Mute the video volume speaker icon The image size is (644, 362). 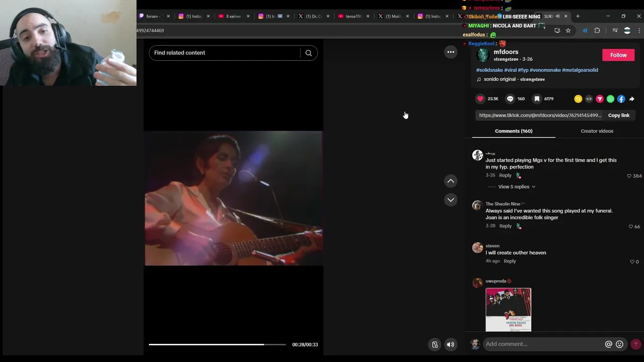(450, 344)
